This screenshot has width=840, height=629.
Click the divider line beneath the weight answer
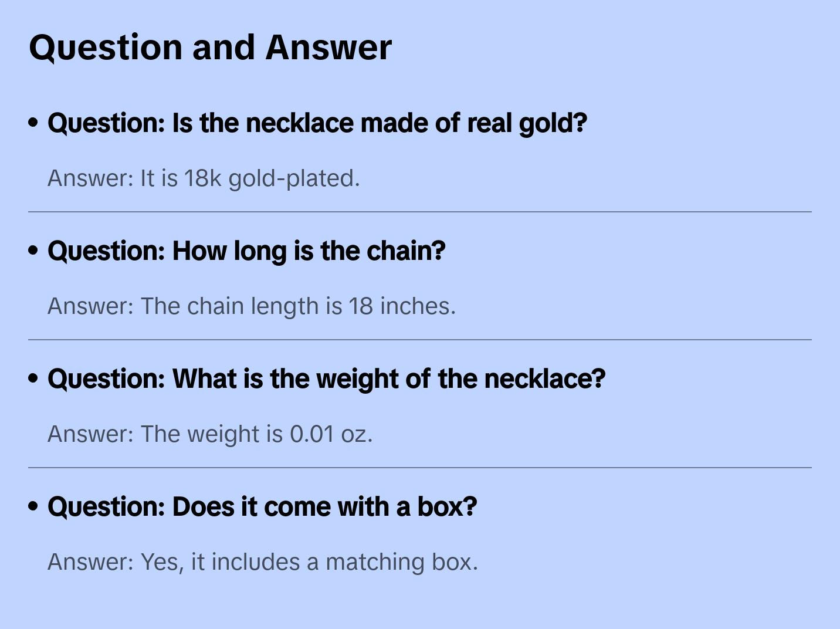coord(420,468)
